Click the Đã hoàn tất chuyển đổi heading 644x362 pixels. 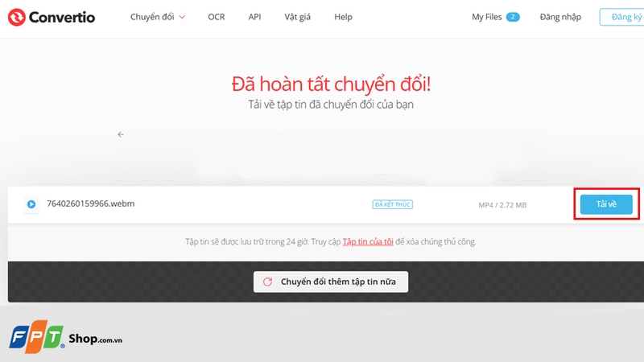(x=331, y=84)
